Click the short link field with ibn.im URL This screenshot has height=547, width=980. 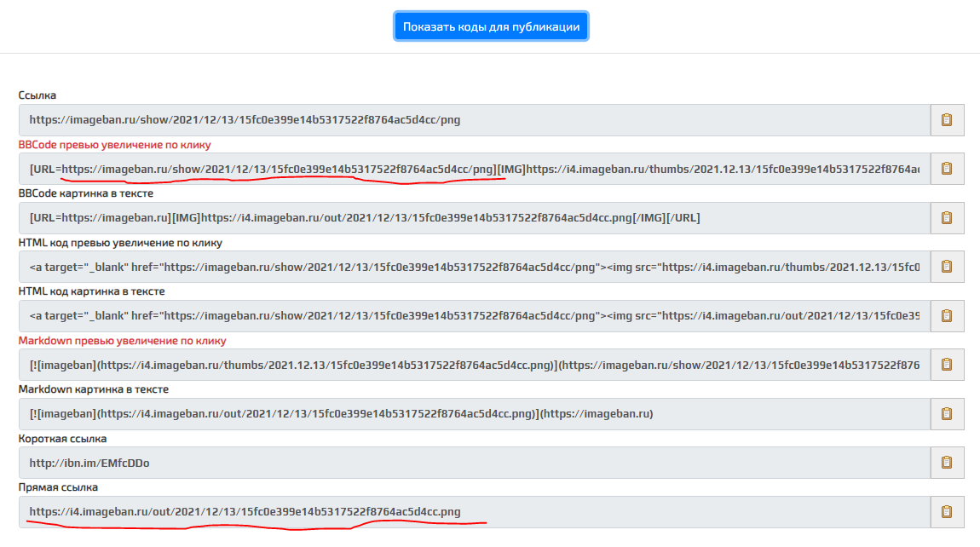pyautogui.click(x=474, y=463)
